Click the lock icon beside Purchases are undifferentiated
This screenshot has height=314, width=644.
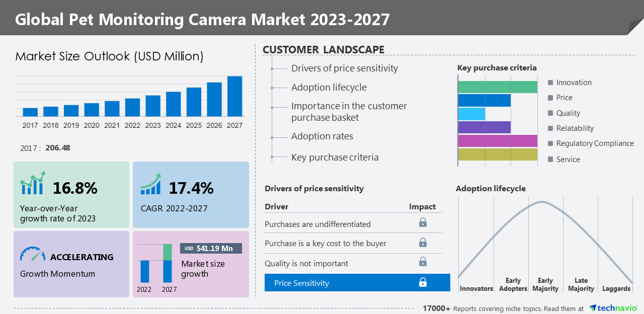423,223
